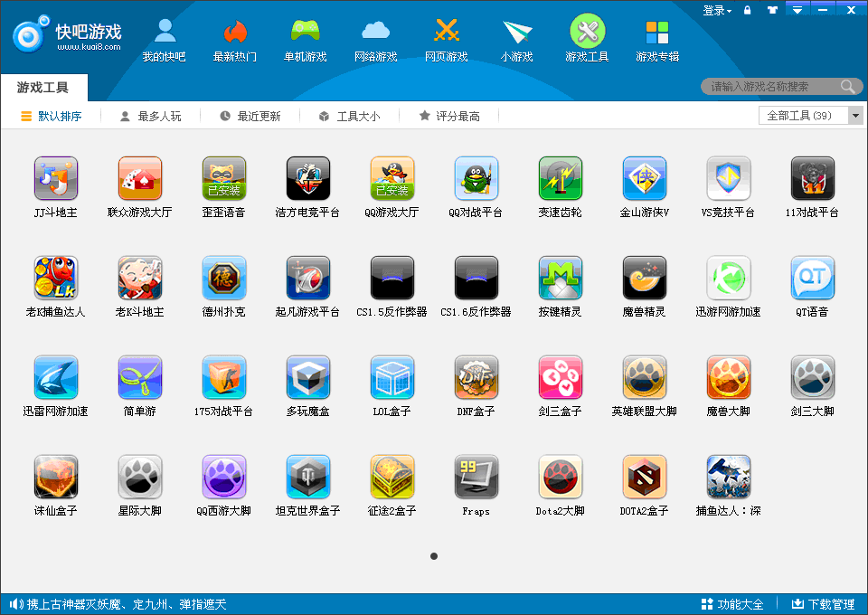The image size is (868, 615).
Task: Open the 登录 dropdown menu
Action: pyautogui.click(x=717, y=11)
